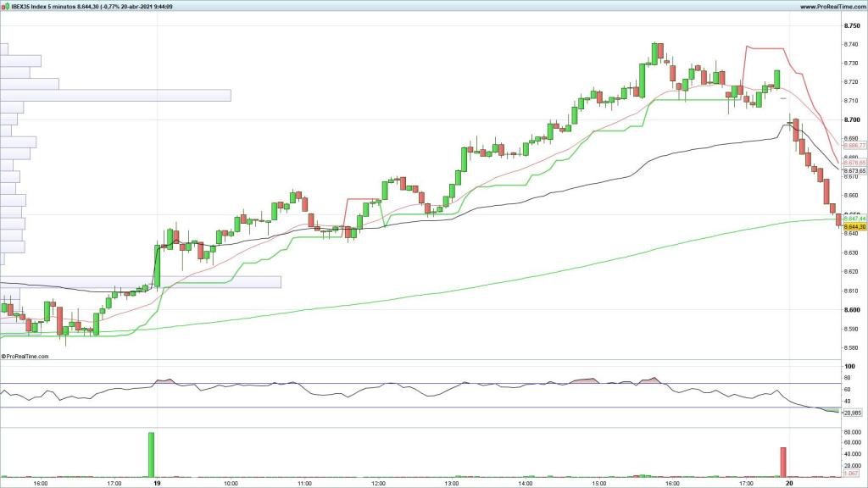This screenshot has height=488, width=868.
Task: Click the ©ProRealTime.com watermark link
Action: click(25, 357)
